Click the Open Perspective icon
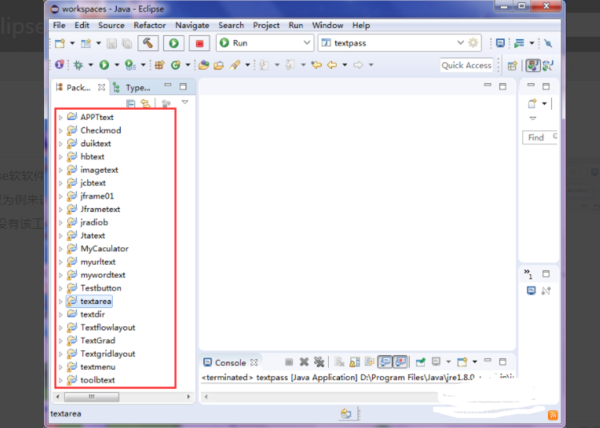Screen dimensions: 600x428 [512, 66]
